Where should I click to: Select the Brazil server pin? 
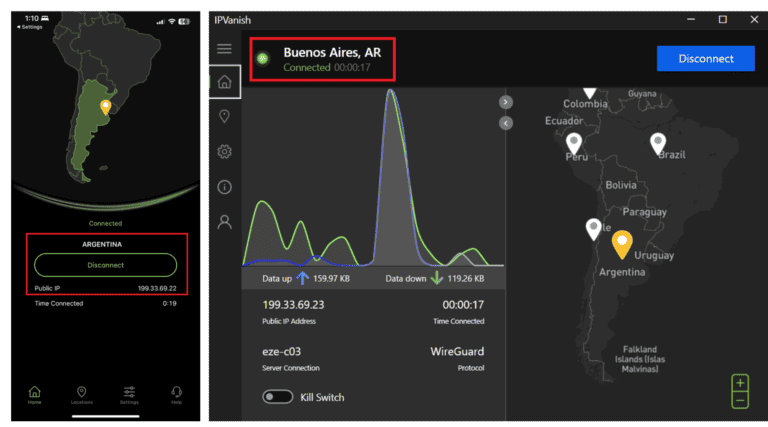[x=658, y=143]
